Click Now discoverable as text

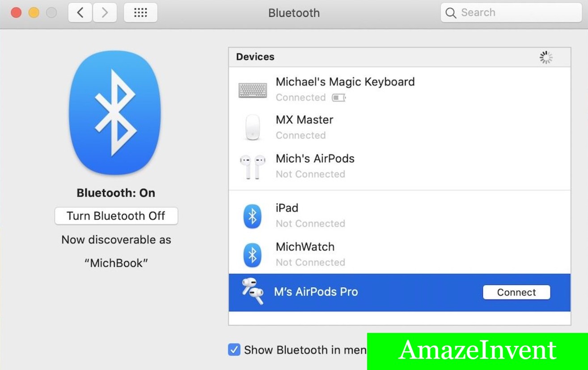coord(116,240)
